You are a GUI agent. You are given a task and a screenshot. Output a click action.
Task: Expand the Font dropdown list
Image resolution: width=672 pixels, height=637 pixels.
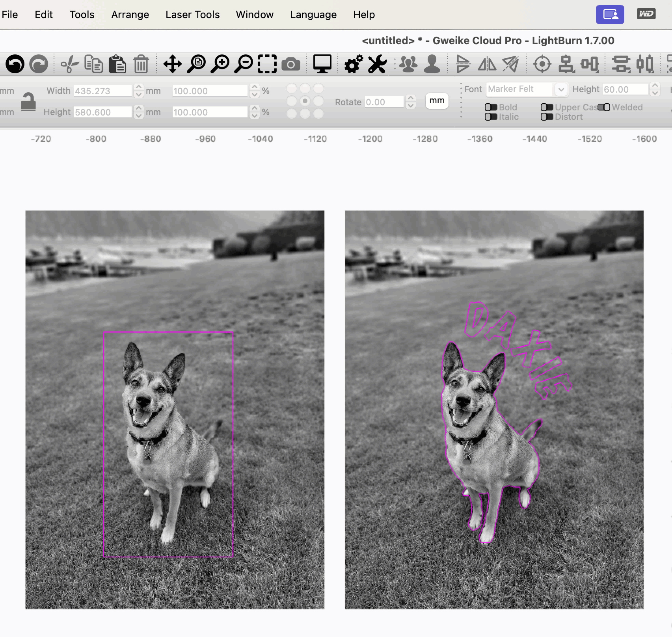coord(561,89)
